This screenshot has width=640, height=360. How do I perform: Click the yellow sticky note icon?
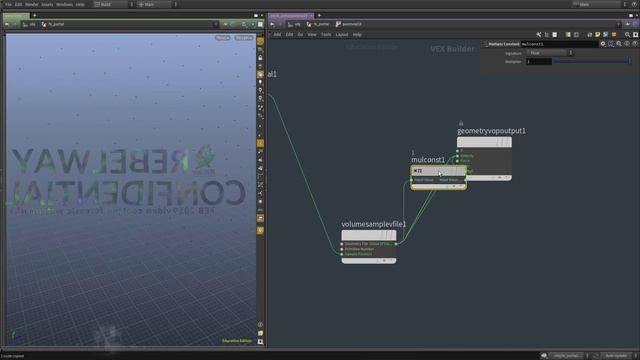coord(598,35)
